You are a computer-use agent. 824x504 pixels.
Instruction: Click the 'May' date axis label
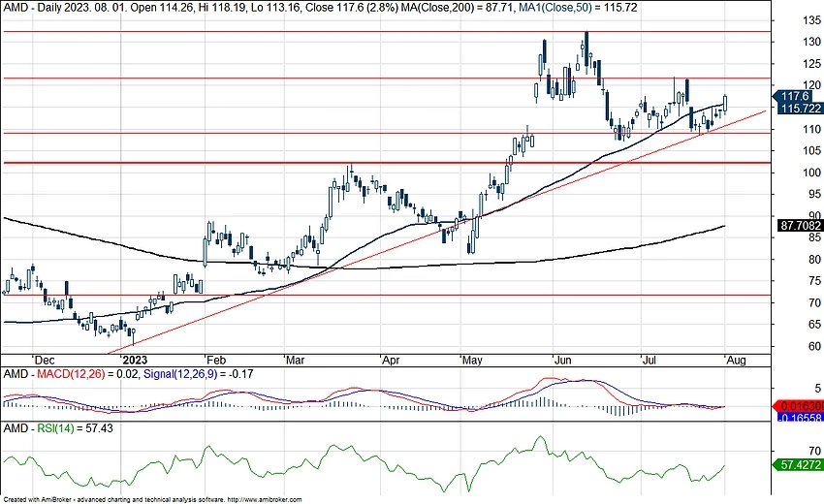point(472,361)
